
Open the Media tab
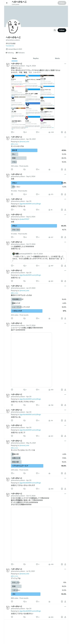tap(57, 58)
